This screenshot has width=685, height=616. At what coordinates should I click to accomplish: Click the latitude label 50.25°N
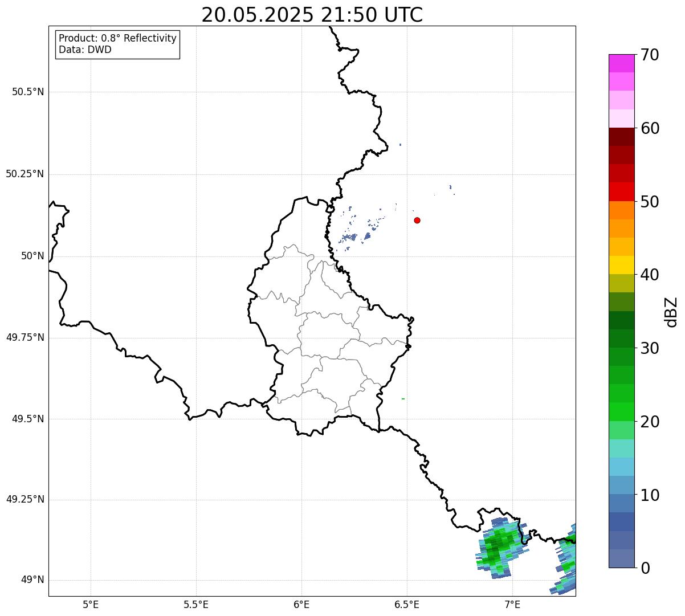pyautogui.click(x=25, y=174)
